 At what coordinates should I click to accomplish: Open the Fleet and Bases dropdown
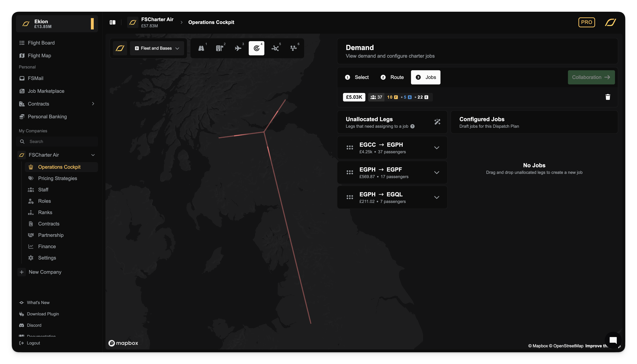[x=157, y=48]
